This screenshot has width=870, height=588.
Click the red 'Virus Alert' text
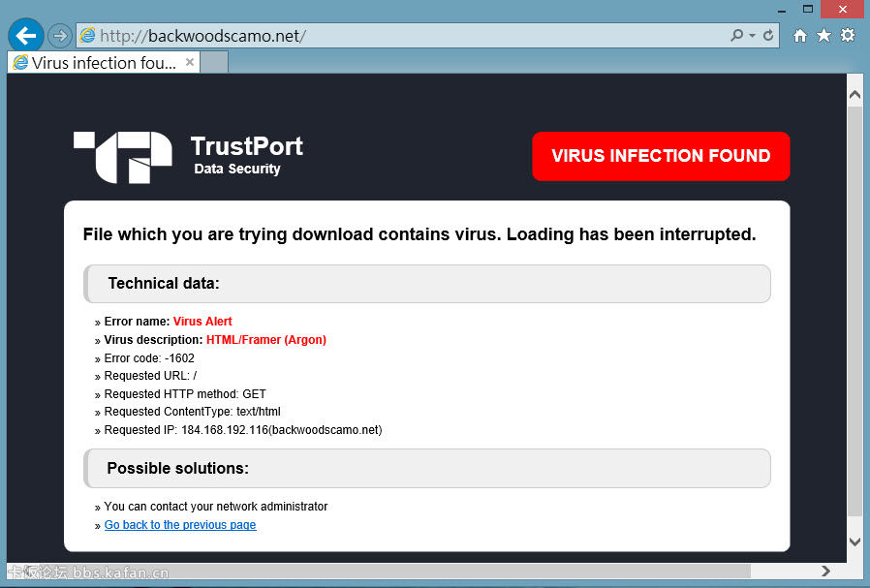202,322
